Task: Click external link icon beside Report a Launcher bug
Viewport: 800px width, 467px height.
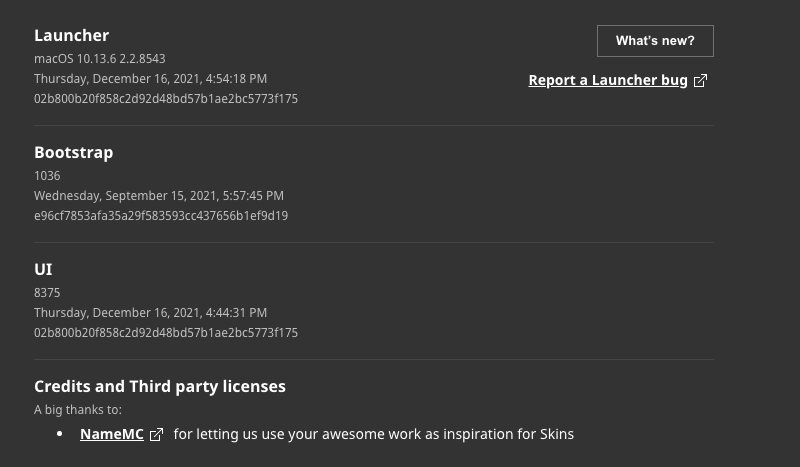Action: (x=700, y=81)
